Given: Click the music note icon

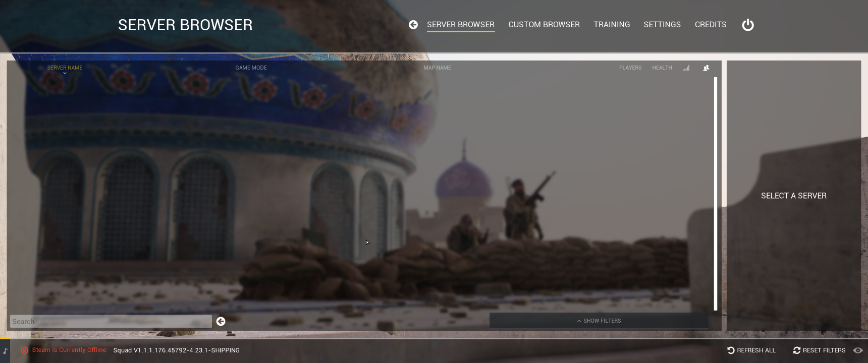Looking at the screenshot, I should click(5, 351).
